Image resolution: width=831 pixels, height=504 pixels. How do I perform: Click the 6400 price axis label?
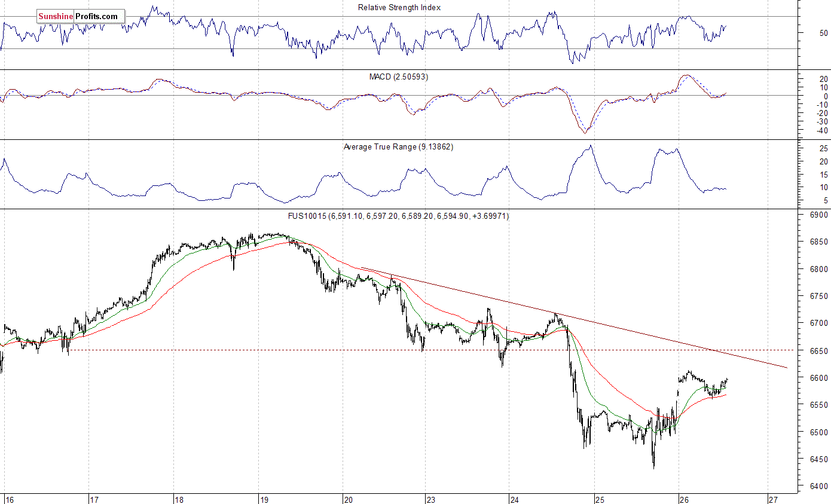point(820,487)
